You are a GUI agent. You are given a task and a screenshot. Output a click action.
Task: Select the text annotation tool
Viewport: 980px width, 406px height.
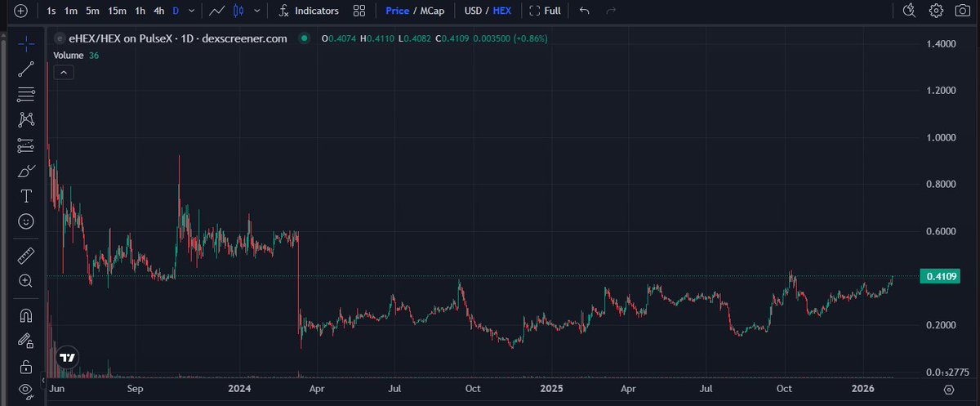coord(26,196)
